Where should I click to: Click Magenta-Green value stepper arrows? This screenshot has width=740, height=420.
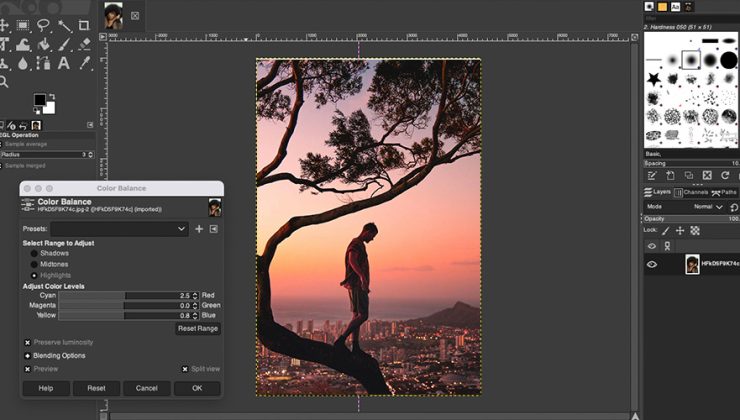[x=195, y=306]
